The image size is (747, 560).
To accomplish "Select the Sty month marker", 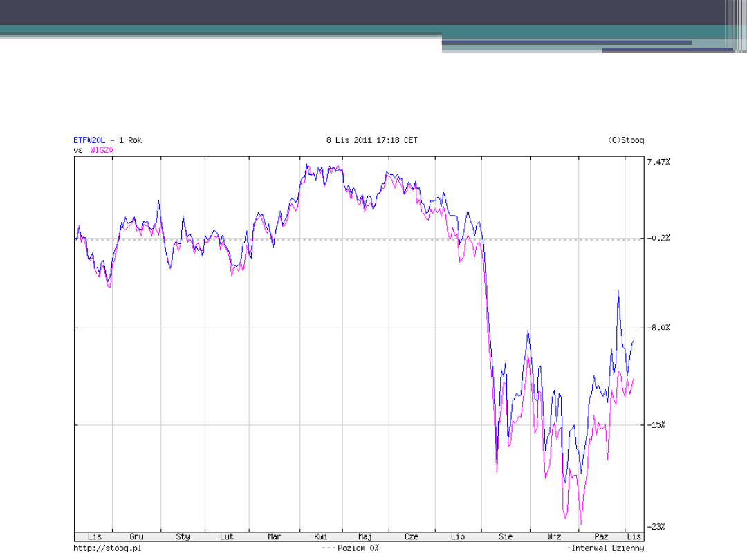I will (183, 536).
